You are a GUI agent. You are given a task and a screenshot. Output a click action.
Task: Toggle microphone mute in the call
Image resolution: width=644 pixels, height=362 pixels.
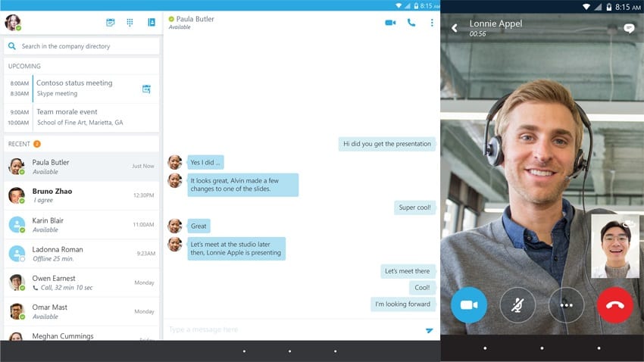tap(517, 305)
